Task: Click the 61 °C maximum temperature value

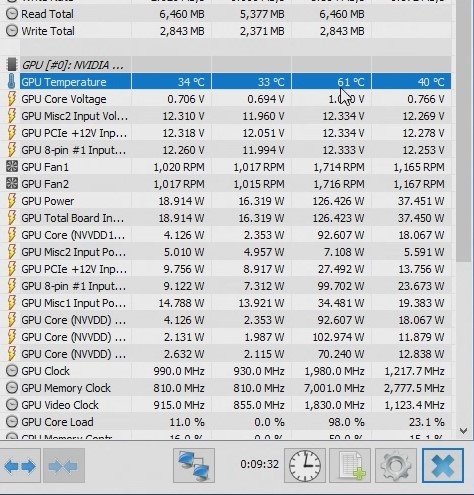Action: [350, 82]
